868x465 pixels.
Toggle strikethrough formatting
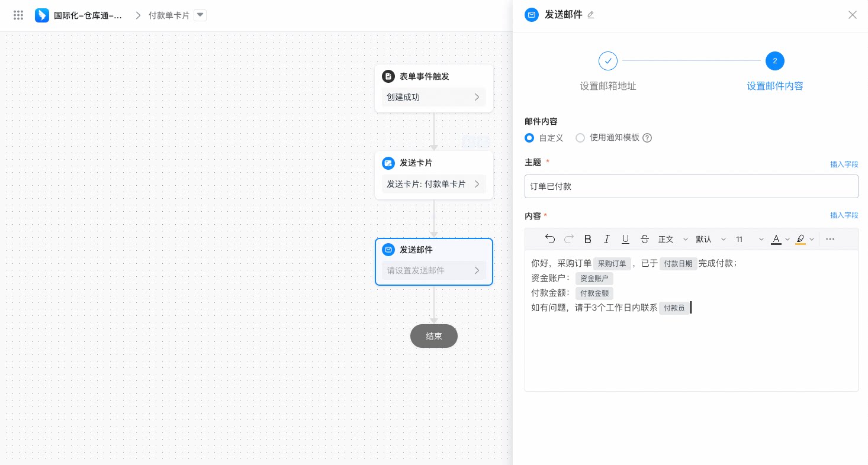(x=645, y=239)
